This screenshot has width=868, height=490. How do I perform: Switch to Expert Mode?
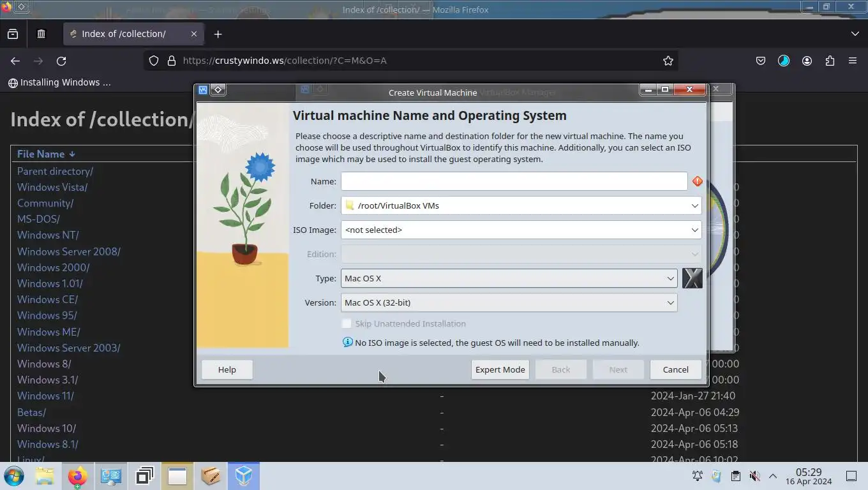[500, 369]
